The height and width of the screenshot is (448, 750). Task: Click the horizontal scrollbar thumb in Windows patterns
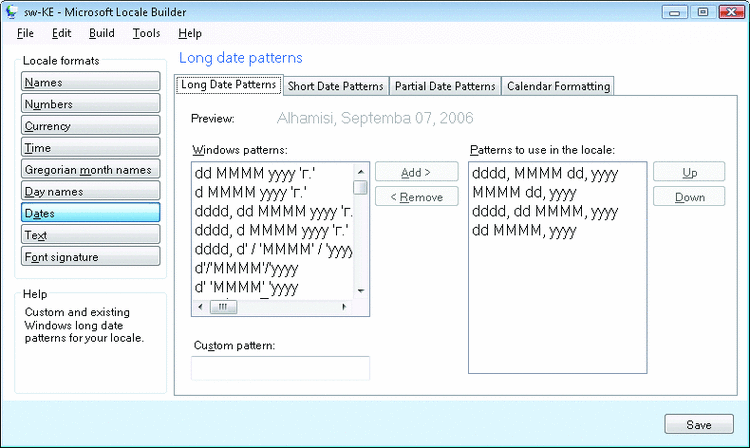point(223,307)
